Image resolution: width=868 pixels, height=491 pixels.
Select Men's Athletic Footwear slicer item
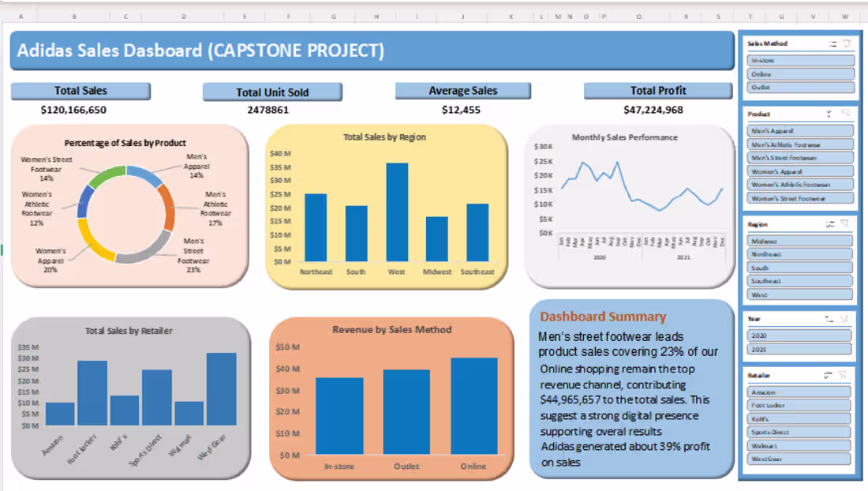click(799, 144)
